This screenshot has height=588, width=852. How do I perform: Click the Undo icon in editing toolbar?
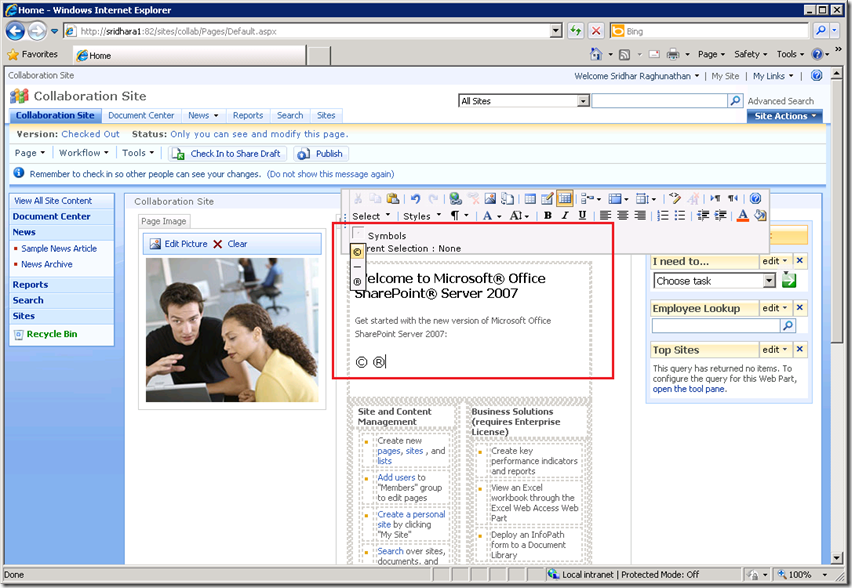coord(416,198)
